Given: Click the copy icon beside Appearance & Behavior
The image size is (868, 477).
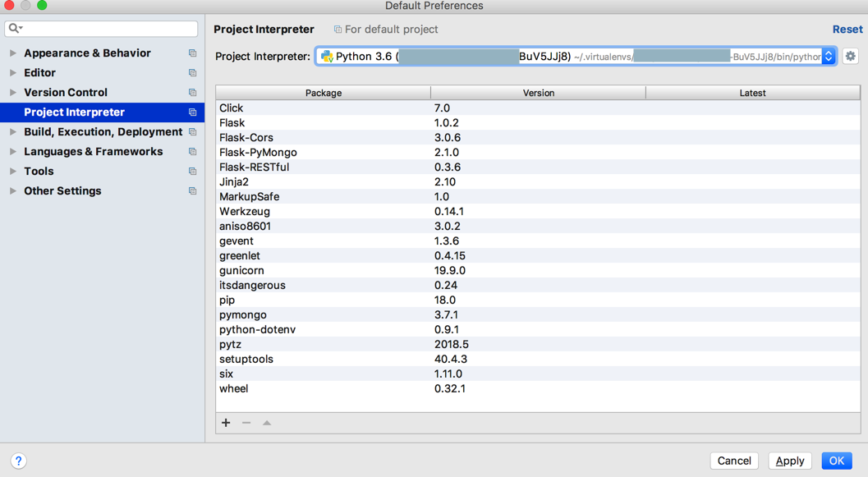Looking at the screenshot, I should [192, 53].
